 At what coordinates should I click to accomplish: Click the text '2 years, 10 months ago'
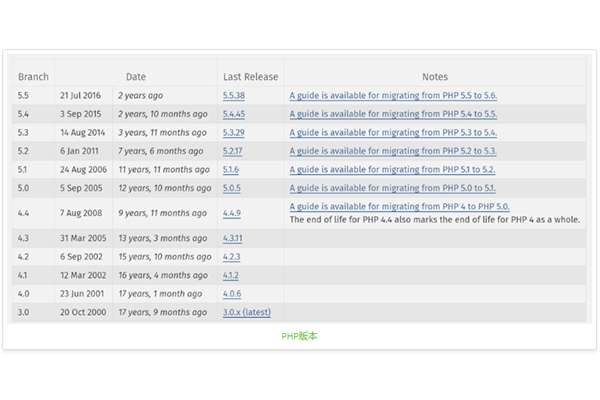pos(163,114)
